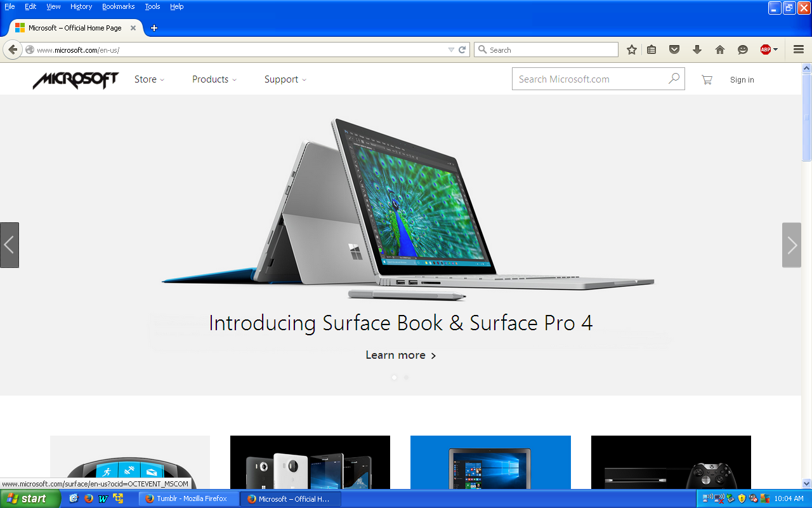Expand the Support dropdown menu
The width and height of the screenshot is (812, 508).
tap(285, 79)
